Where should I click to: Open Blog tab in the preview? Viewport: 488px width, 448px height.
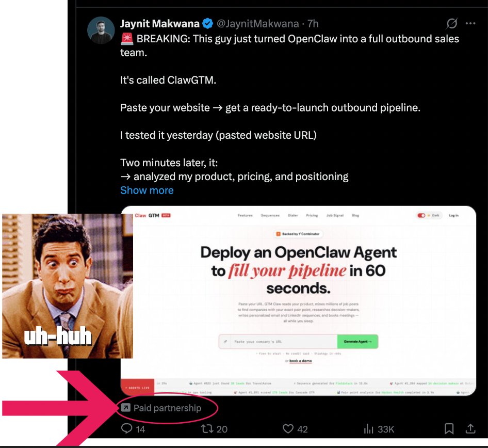pos(355,215)
